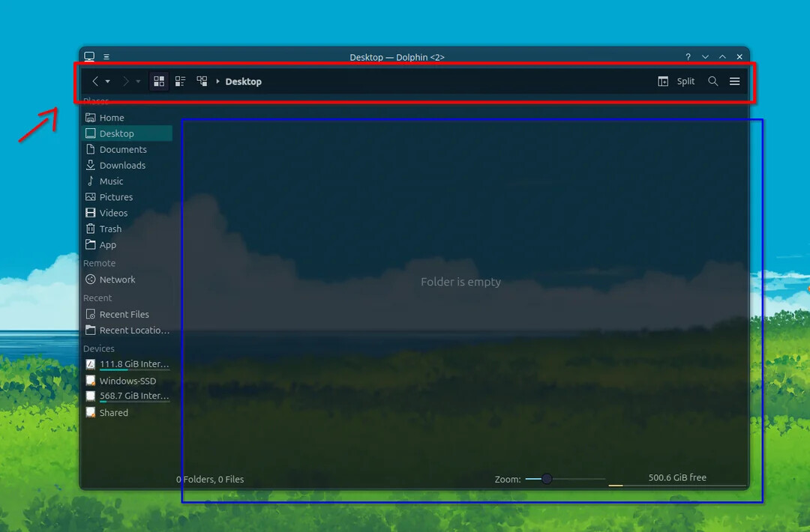Open Home in the Places panel
Screen dimensions: 810x532
[111, 118]
